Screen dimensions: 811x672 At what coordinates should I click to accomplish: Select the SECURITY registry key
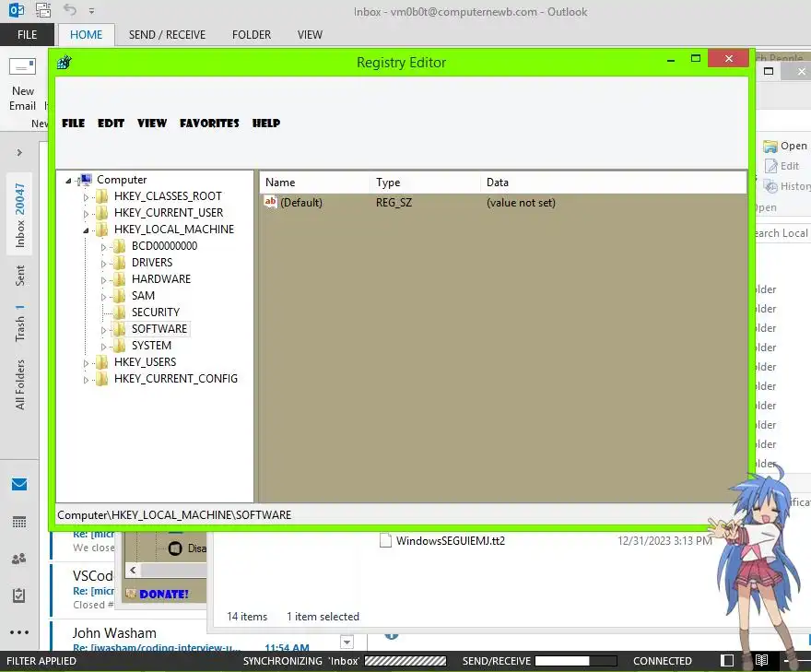(156, 312)
